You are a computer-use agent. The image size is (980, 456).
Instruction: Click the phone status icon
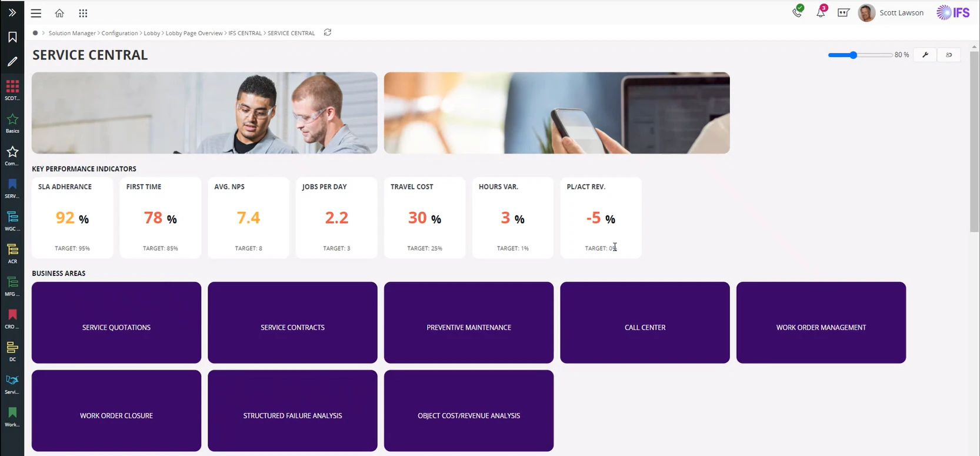[x=798, y=12]
